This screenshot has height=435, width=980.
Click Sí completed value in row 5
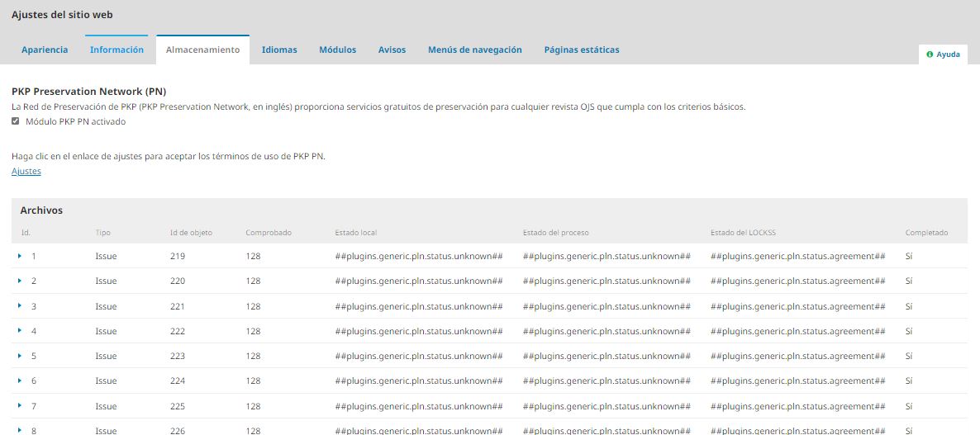coord(909,356)
